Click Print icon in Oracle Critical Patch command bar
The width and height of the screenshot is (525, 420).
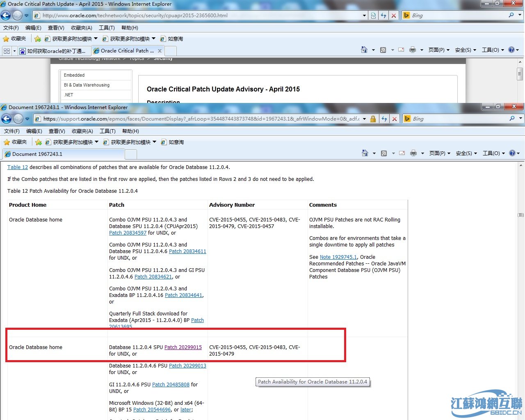coord(413,50)
